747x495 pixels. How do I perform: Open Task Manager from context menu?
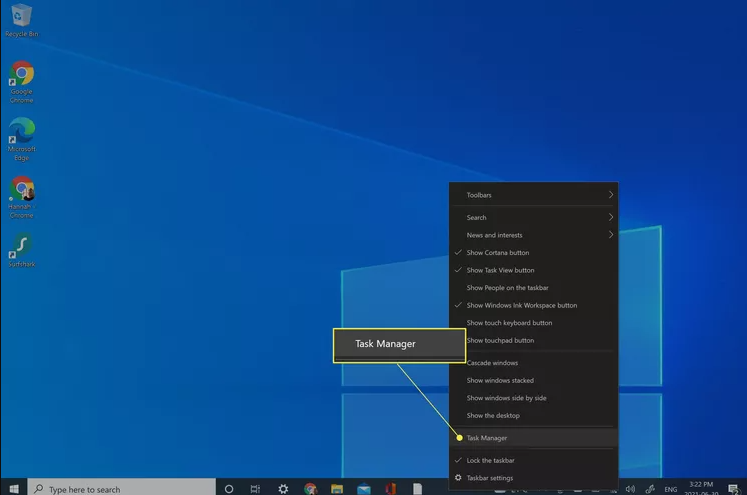click(x=534, y=438)
